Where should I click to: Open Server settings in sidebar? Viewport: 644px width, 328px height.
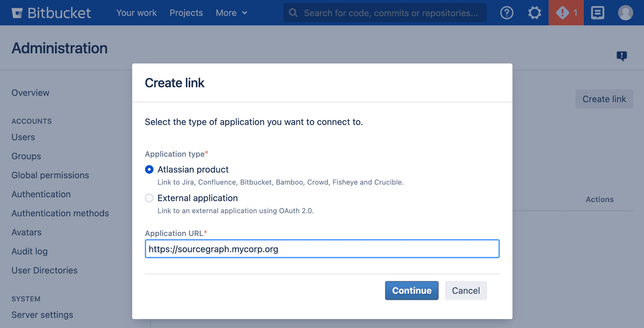[42, 315]
